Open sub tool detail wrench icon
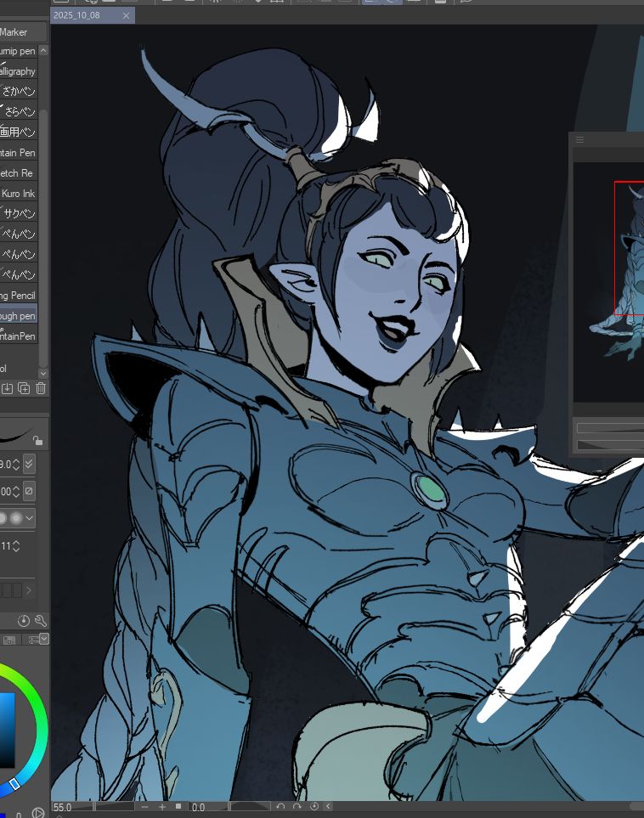644x818 pixels. coord(40,621)
